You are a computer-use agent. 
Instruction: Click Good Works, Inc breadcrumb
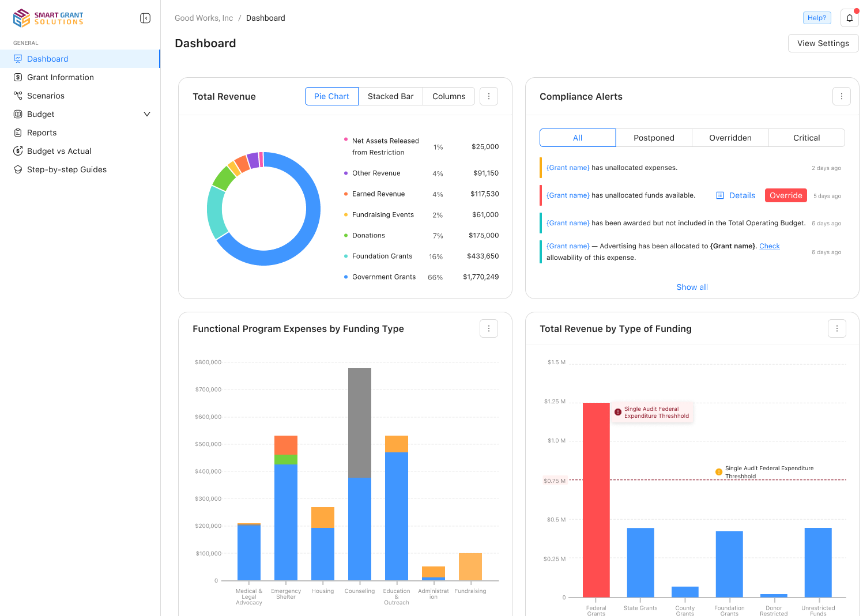click(x=204, y=18)
